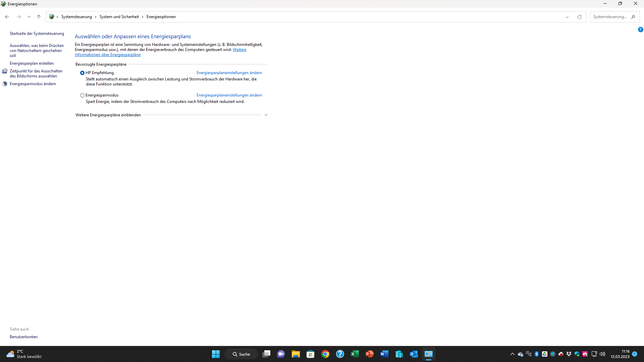Click the Windows Start button
This screenshot has height=362, width=644.
[x=216, y=354]
